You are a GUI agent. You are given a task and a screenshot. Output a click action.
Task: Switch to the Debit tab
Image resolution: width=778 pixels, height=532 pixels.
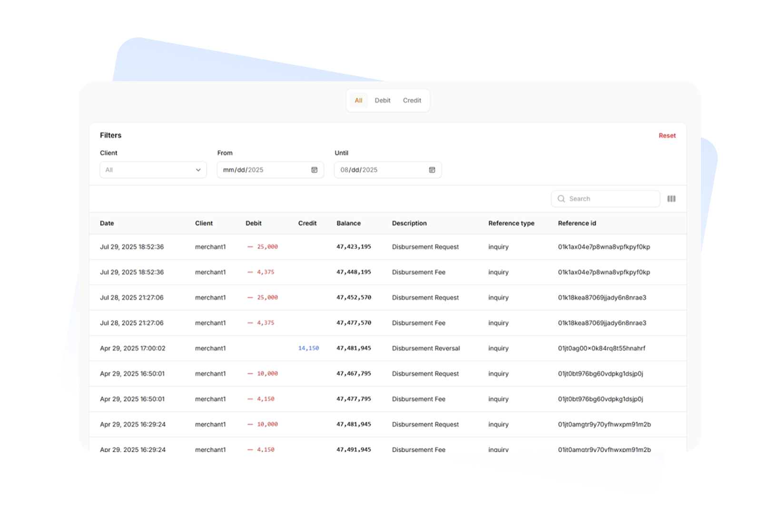point(382,100)
